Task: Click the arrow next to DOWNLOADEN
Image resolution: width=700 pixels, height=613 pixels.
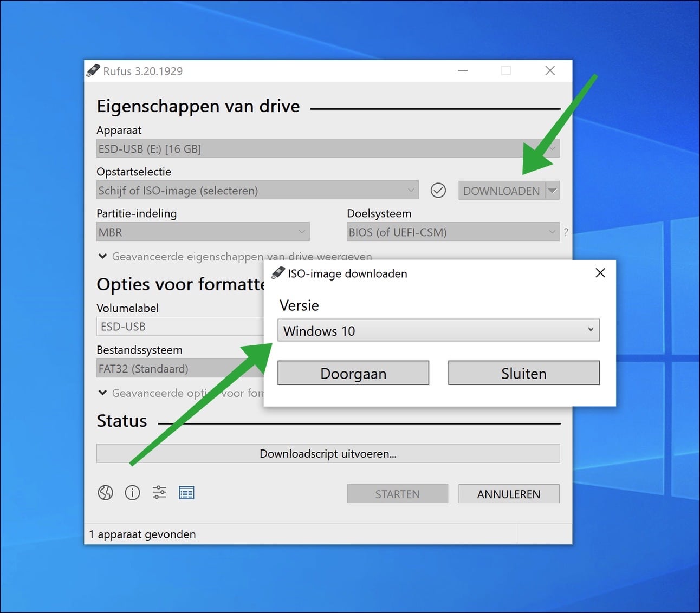Action: coord(553,190)
